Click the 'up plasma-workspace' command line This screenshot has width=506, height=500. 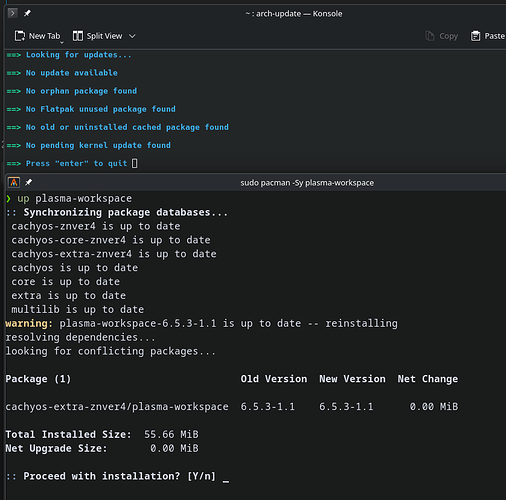[x=74, y=198]
